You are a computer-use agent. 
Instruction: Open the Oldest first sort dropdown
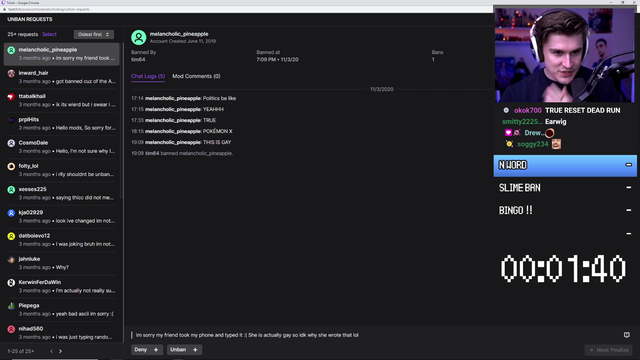point(93,34)
